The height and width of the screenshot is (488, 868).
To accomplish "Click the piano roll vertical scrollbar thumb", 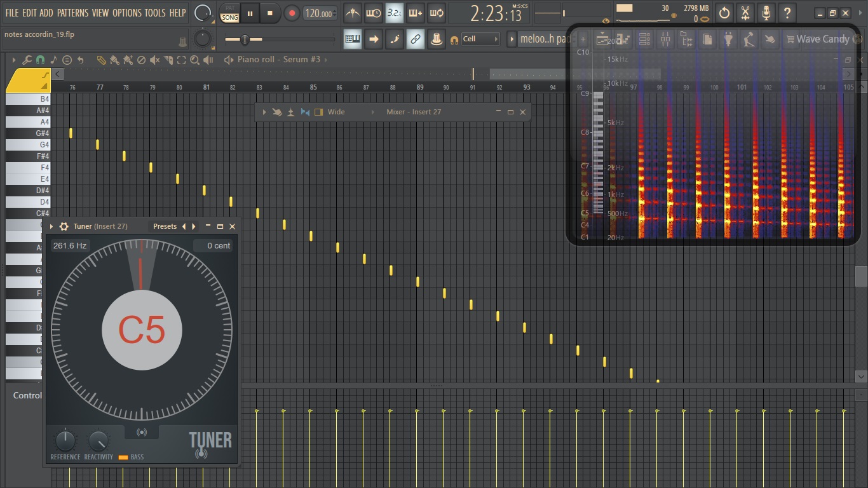I will coord(861,276).
